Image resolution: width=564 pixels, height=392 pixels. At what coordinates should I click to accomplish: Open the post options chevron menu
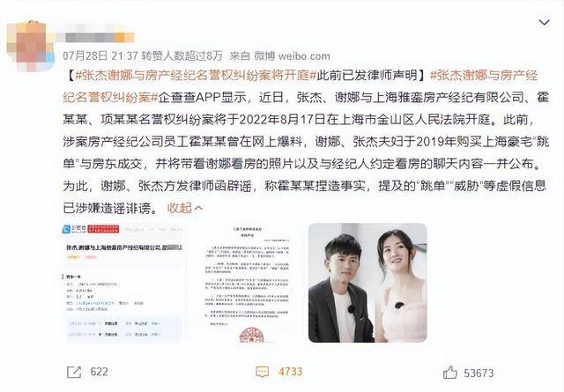pos(545,23)
